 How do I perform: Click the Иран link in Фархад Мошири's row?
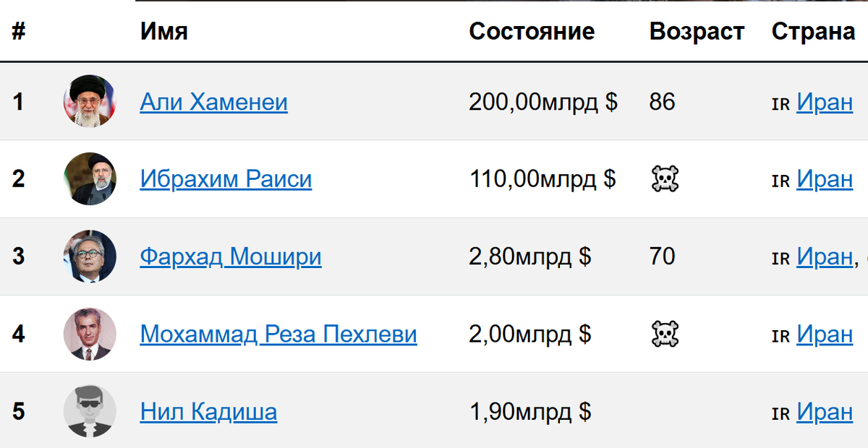pyautogui.click(x=825, y=257)
